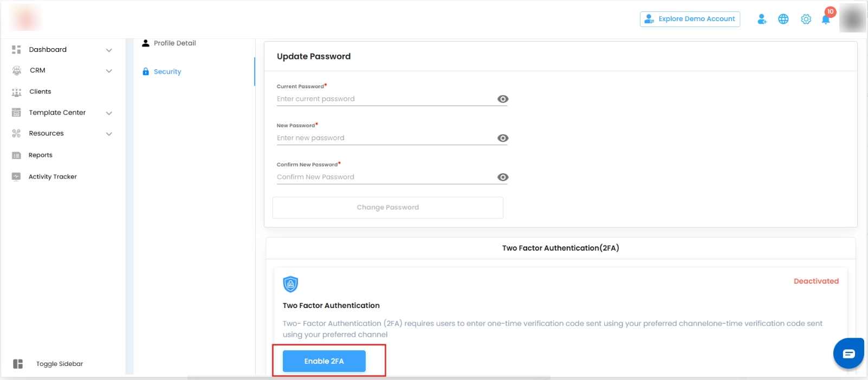
Task: Click the add user icon in header
Action: [762, 19]
